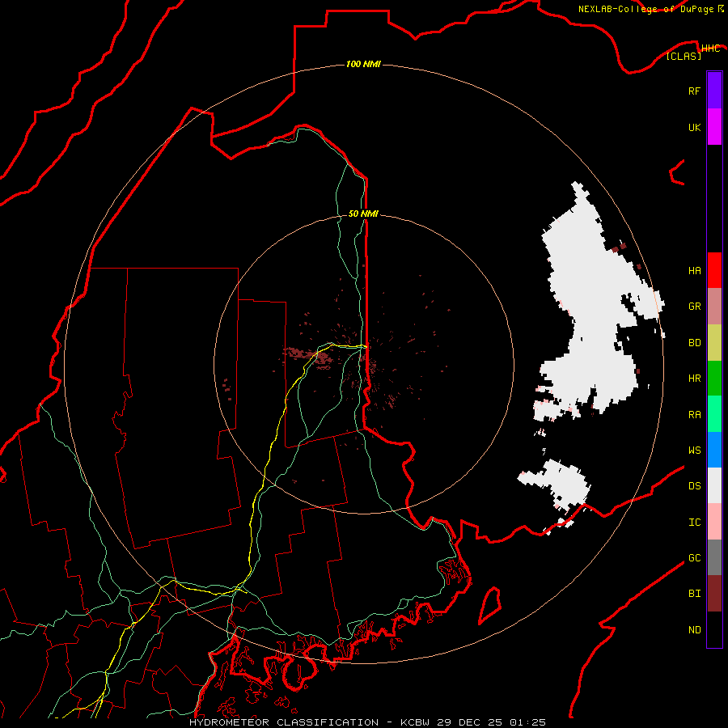This screenshot has height=728, width=728.
Task: Click the ND black legend swatch
Action: [714, 629]
